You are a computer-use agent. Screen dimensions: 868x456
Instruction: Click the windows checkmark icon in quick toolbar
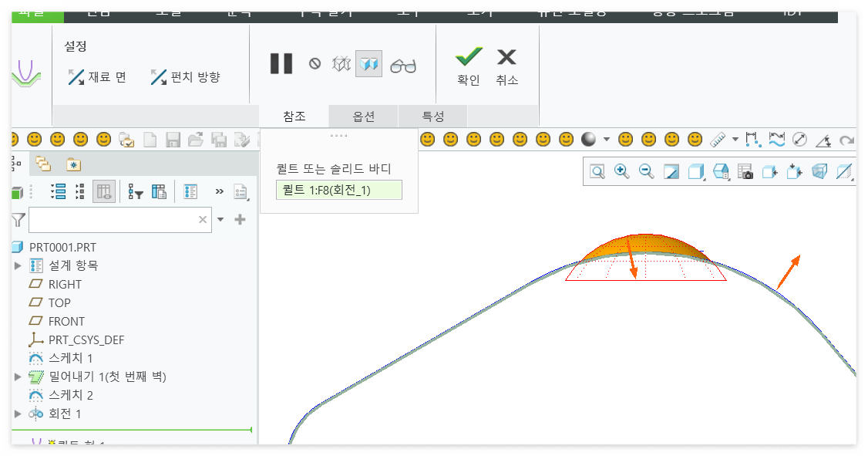coord(126,140)
